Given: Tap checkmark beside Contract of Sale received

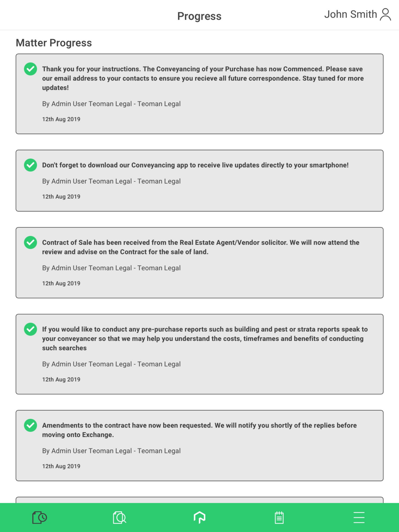Looking at the screenshot, I should tap(30, 242).
